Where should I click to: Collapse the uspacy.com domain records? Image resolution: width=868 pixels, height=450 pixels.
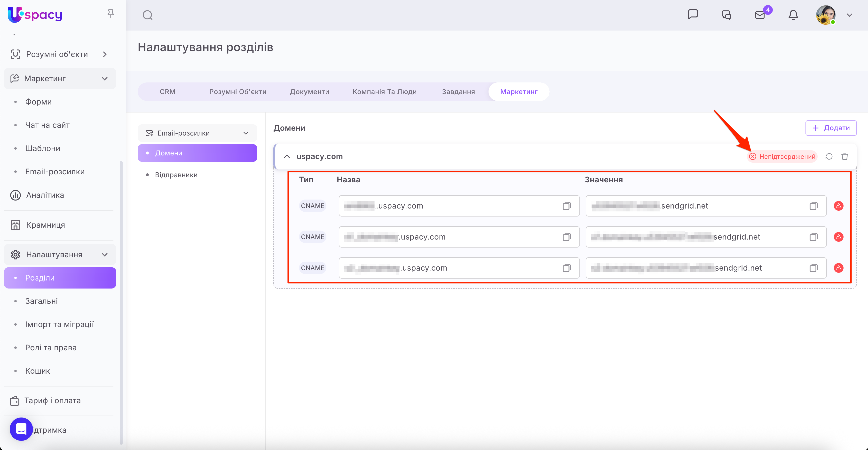287,156
